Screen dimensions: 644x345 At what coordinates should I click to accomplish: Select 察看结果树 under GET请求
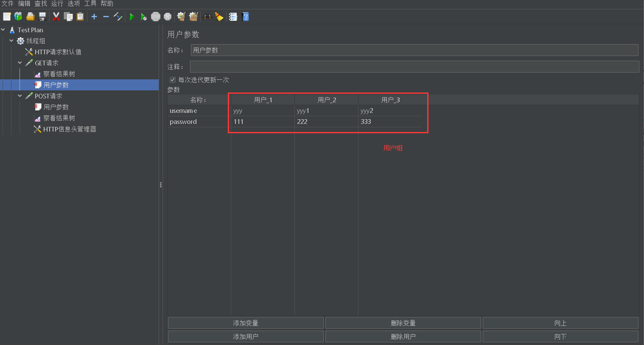(x=59, y=74)
